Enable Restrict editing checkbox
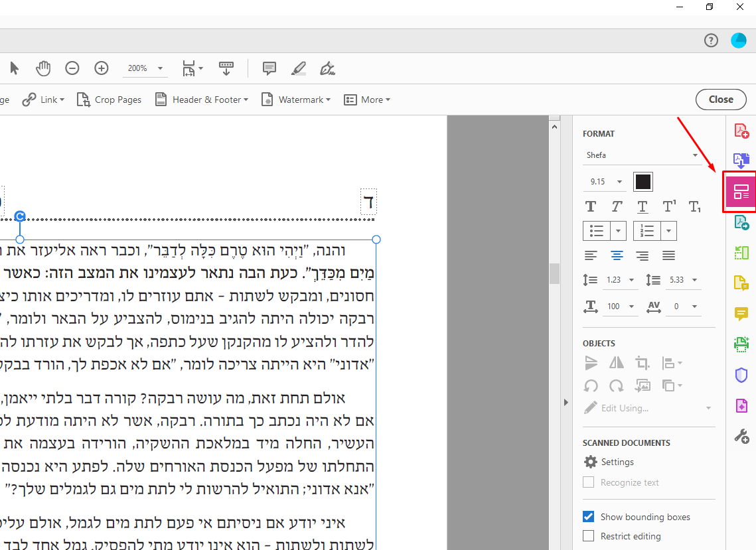Image resolution: width=756 pixels, height=550 pixels. (x=588, y=536)
